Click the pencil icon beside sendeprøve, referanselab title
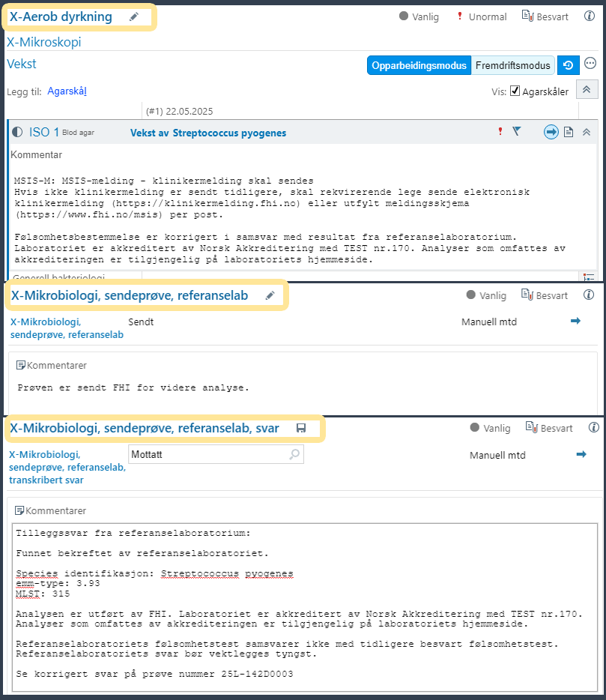606x700 pixels. click(270, 296)
